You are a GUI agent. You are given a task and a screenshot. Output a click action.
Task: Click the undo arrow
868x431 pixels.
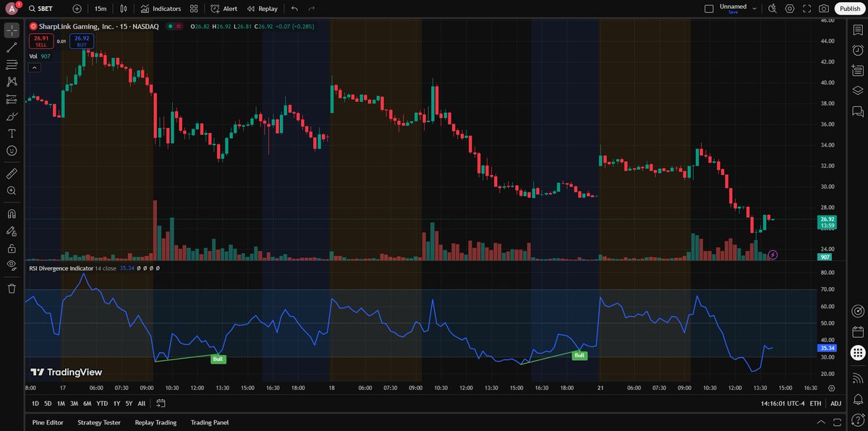pyautogui.click(x=294, y=9)
